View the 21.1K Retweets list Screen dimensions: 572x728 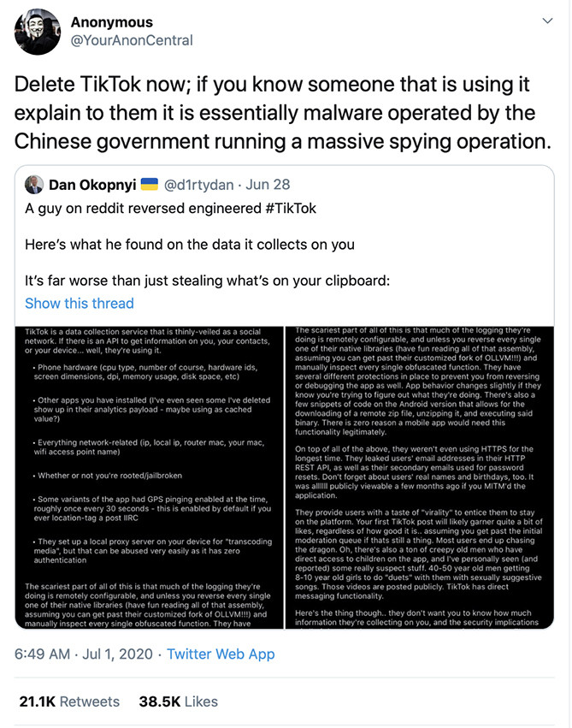(69, 701)
